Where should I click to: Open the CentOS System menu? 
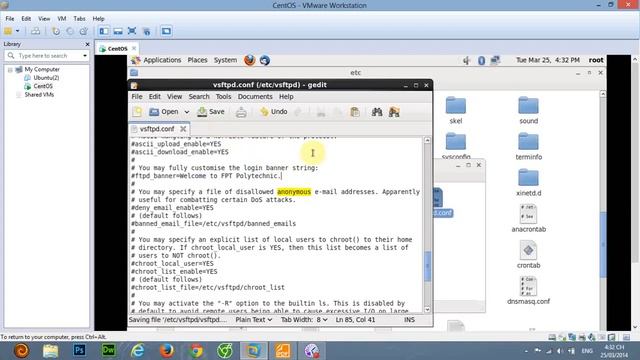tap(225, 60)
